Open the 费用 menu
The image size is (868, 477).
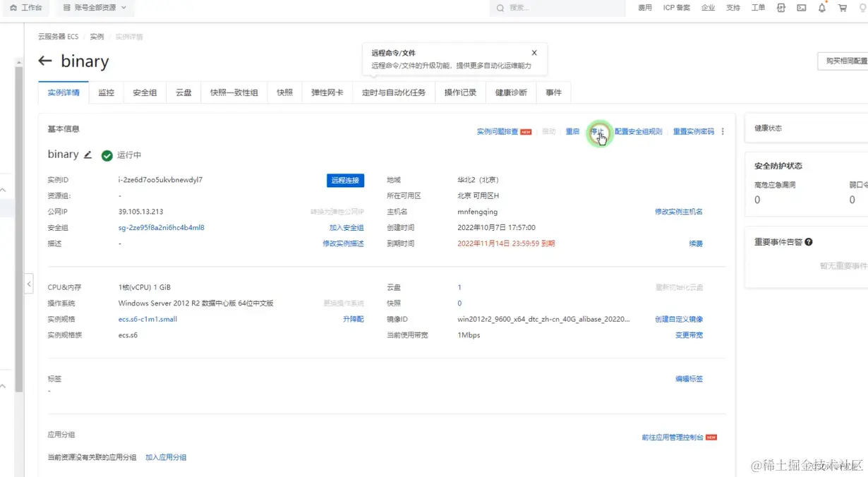click(x=645, y=8)
